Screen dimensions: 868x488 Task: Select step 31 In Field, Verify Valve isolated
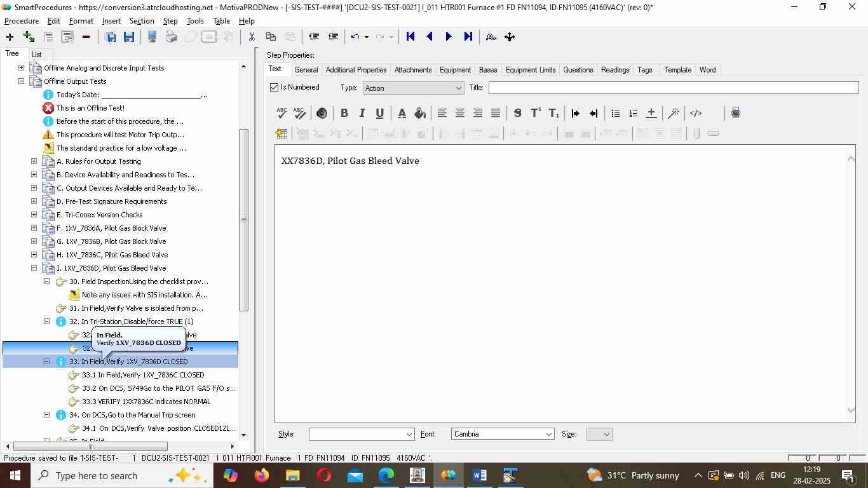pyautogui.click(x=136, y=308)
